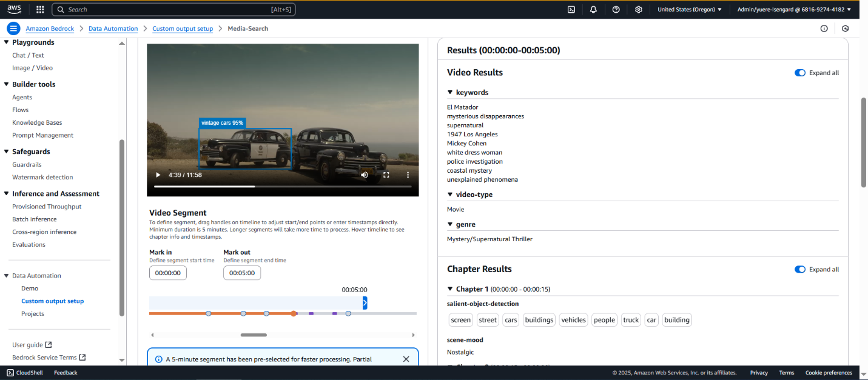Viewport: 868px width, 380px height.
Task: Open the settings gear icon
Action: [x=638, y=10]
